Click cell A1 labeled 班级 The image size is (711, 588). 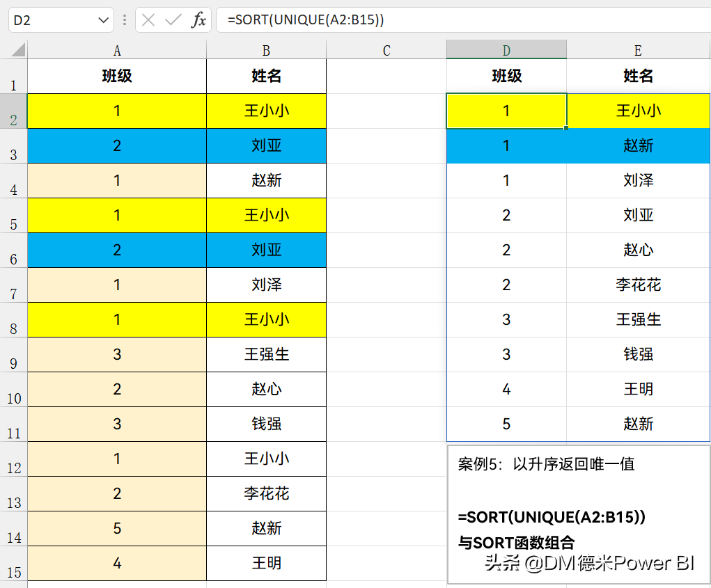pos(117,76)
